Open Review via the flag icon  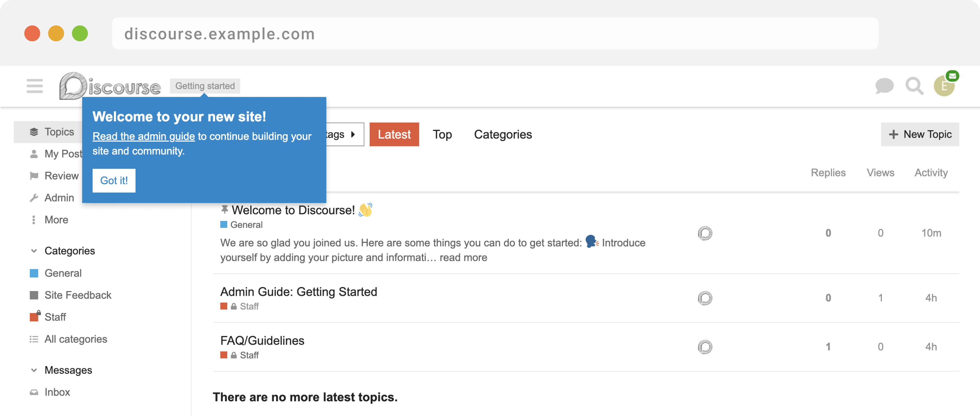click(x=34, y=176)
